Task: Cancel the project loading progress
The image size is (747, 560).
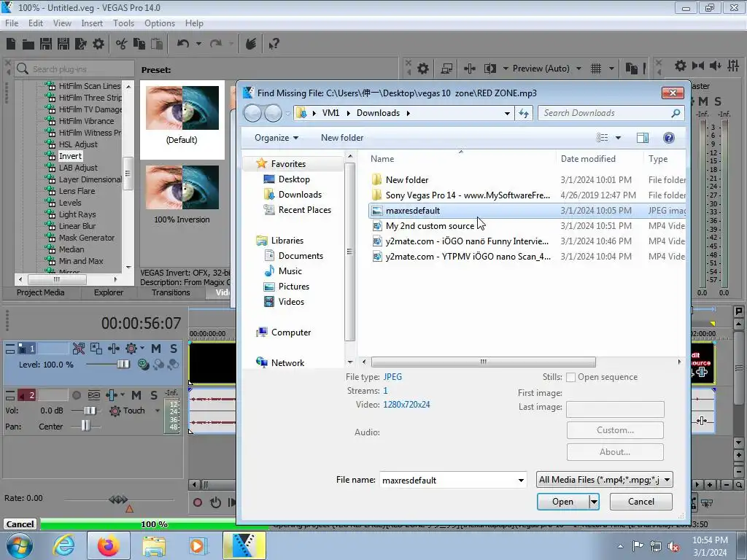Action: (x=20, y=524)
